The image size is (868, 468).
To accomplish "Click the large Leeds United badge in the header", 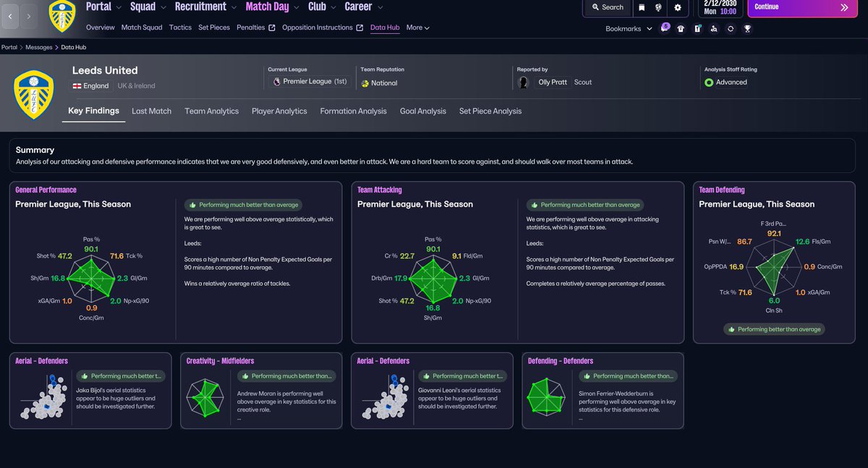I will 33,95.
